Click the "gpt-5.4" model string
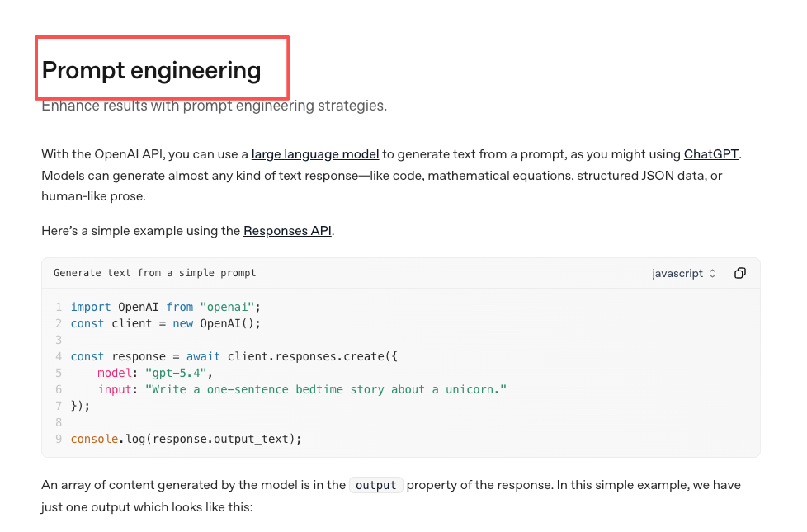The width and height of the screenshot is (807, 532). tap(176, 373)
